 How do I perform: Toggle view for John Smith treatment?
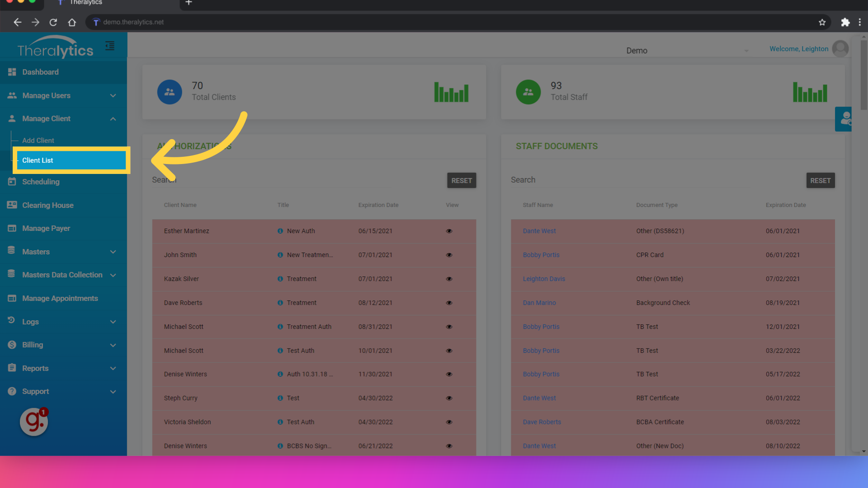coord(449,255)
